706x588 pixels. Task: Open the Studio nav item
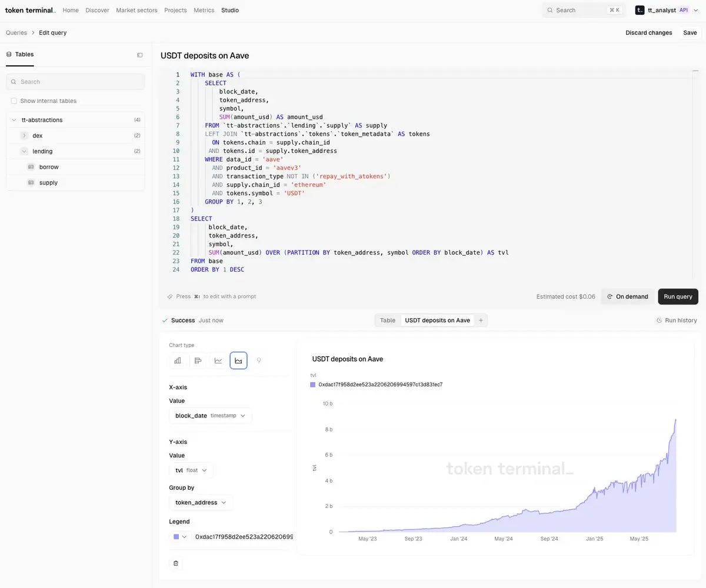pos(230,10)
